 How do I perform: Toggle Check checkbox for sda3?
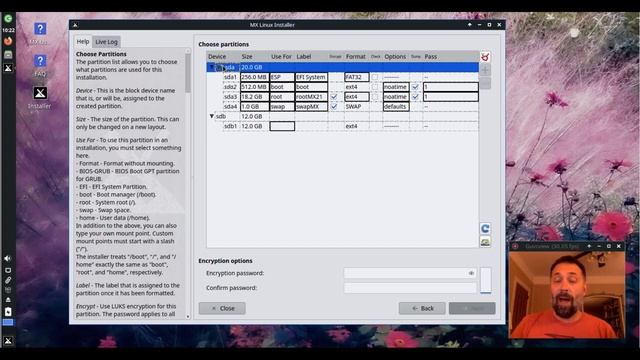coord(375,97)
